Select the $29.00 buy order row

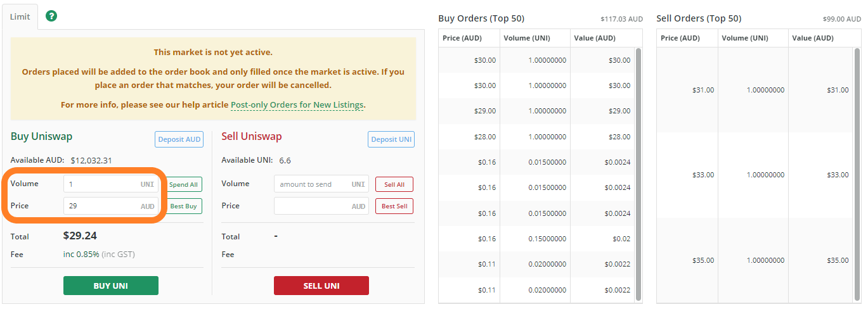(536, 111)
